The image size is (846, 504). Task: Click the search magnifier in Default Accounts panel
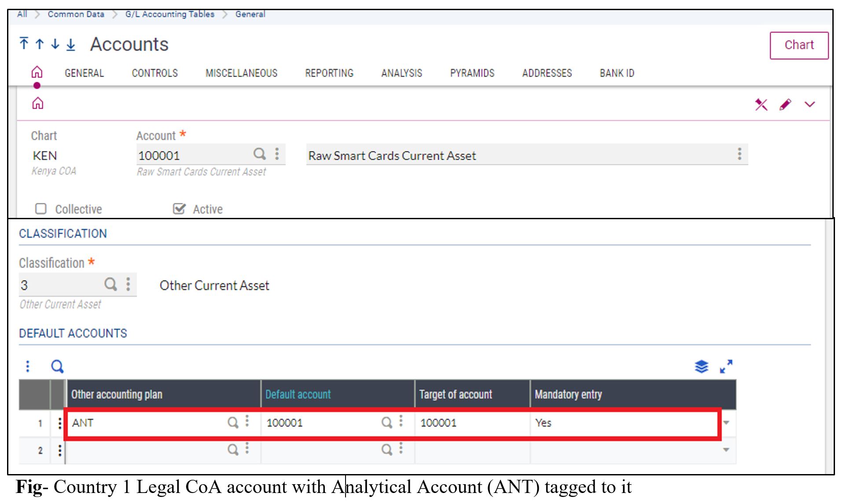[x=57, y=366]
